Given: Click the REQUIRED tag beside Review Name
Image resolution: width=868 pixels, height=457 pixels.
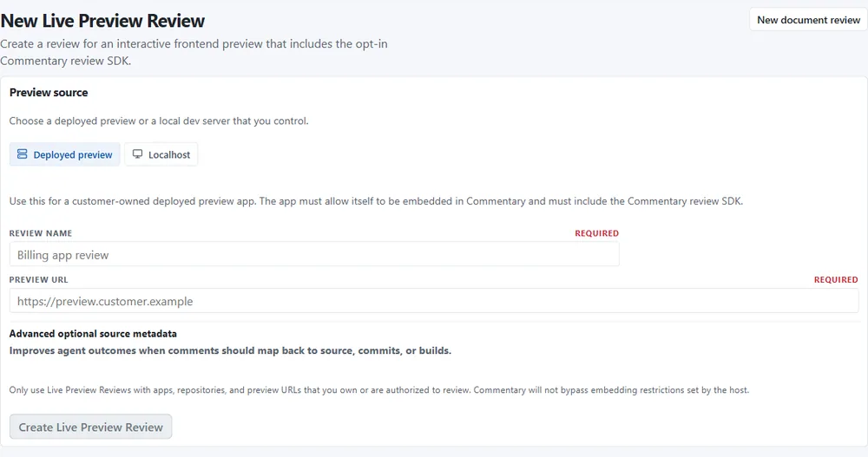Looking at the screenshot, I should [597, 233].
